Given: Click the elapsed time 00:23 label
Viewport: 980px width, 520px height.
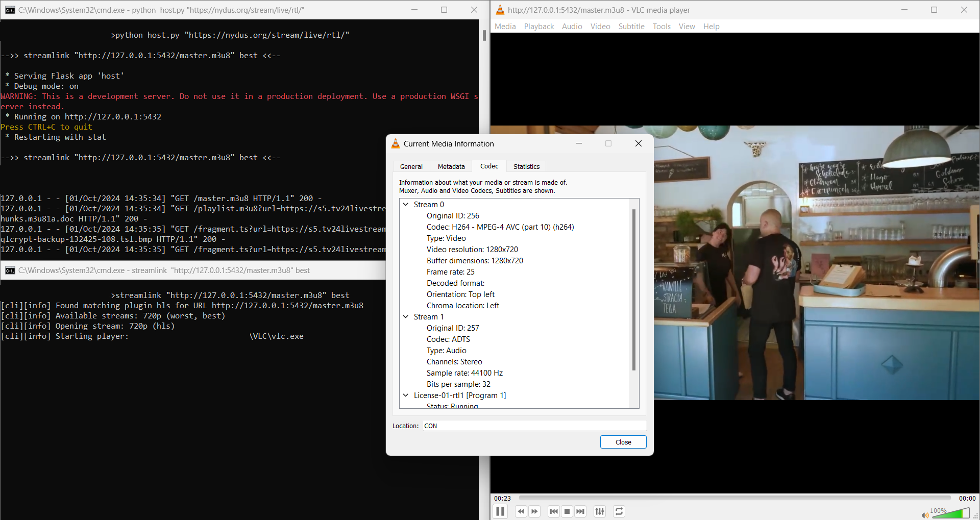Looking at the screenshot, I should (502, 499).
